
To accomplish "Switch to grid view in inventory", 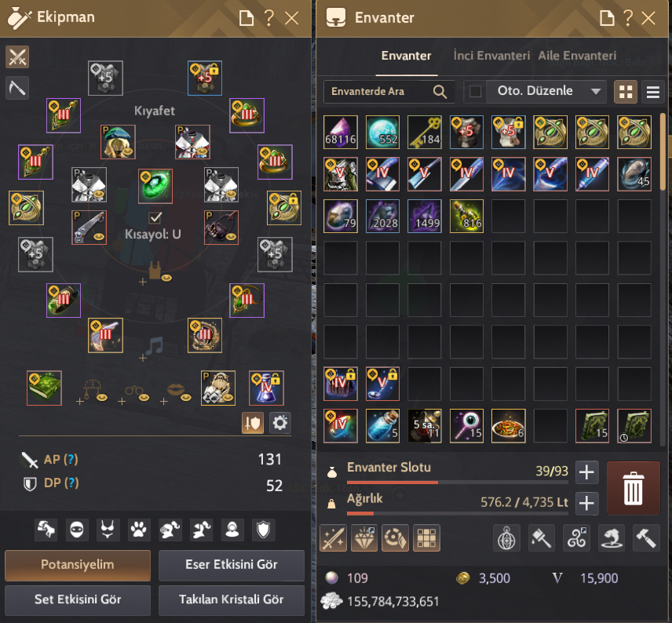I will tap(626, 92).
